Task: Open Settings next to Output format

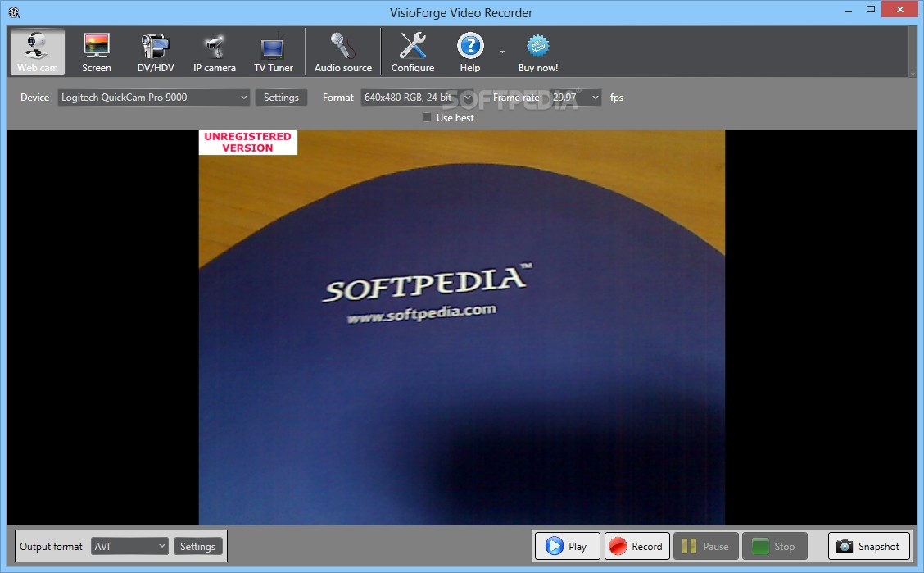Action: (198, 547)
